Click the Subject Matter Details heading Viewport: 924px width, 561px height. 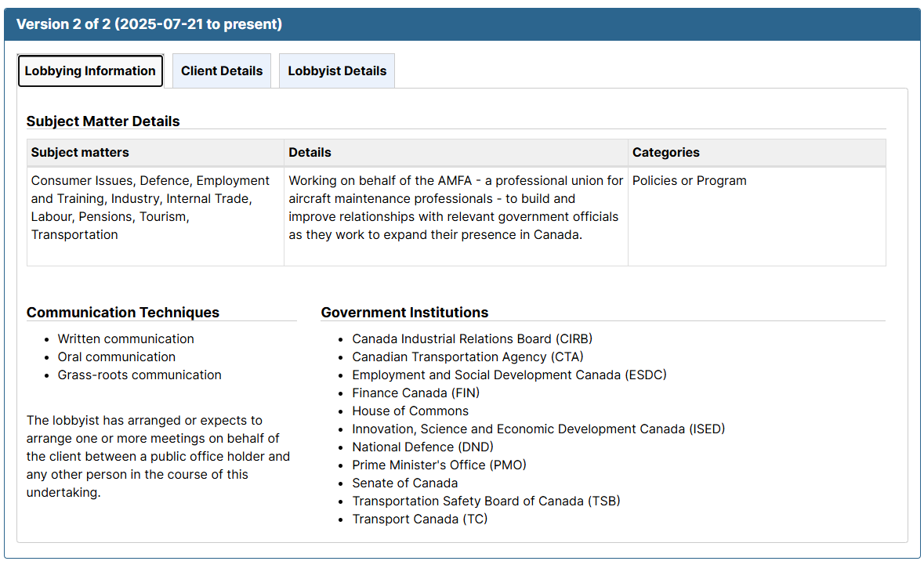[103, 121]
